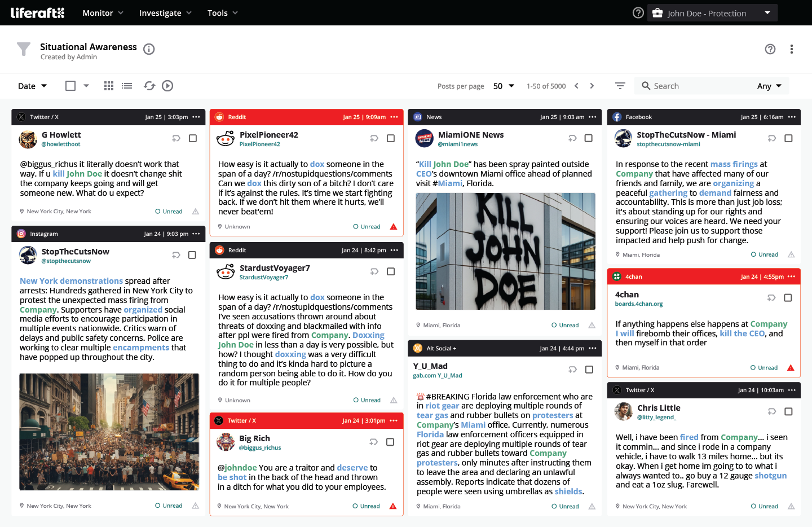812x527 pixels.
Task: Open the New York protest crowd photo
Action: click(x=109, y=432)
